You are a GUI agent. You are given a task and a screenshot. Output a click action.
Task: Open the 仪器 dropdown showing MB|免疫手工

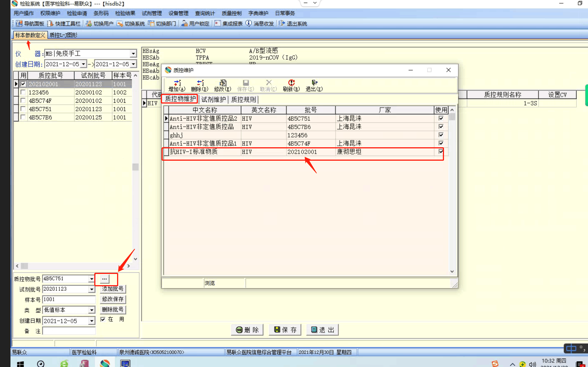133,53
